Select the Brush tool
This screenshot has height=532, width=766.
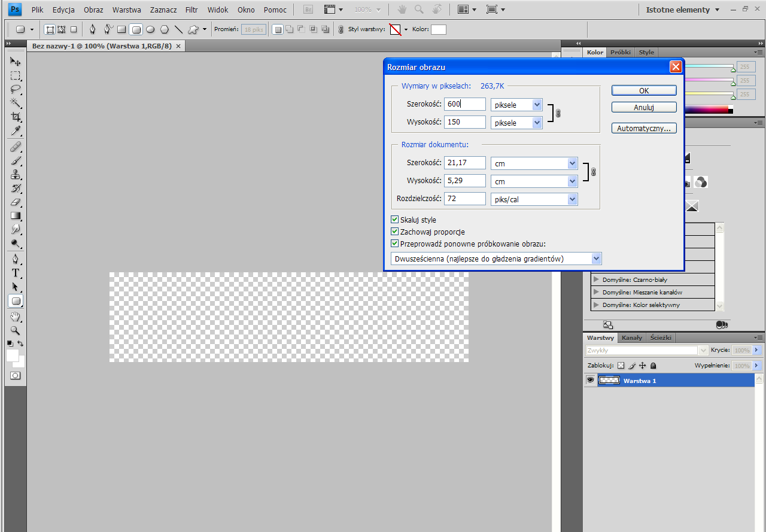pyautogui.click(x=16, y=161)
